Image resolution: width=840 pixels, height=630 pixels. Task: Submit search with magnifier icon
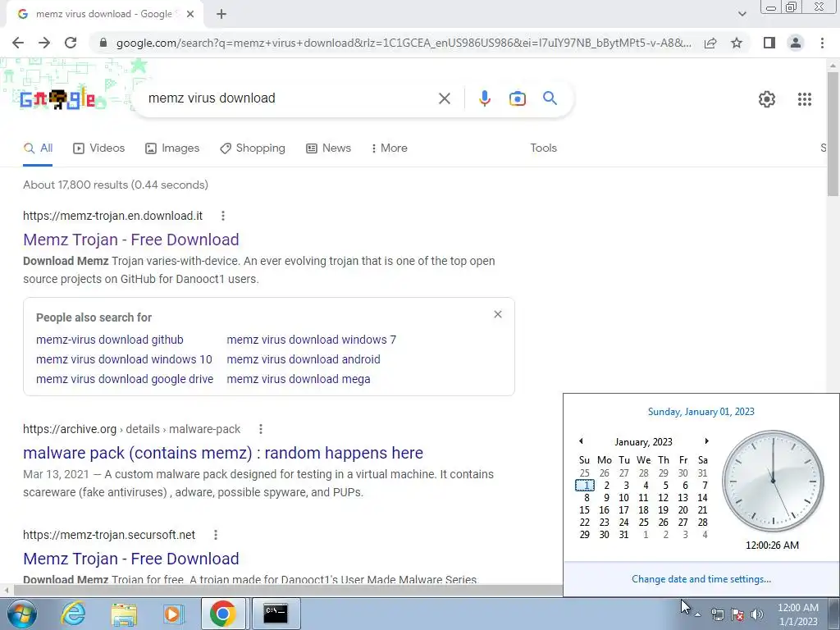[550, 98]
